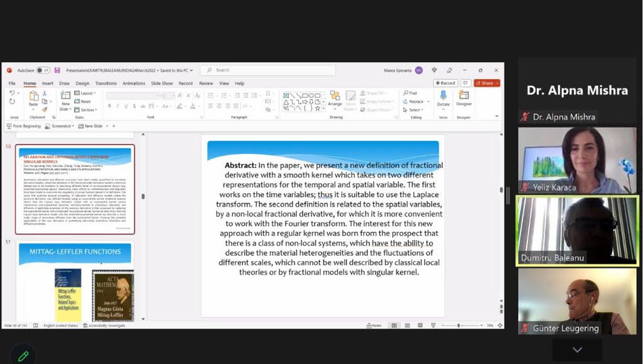Screen dimensions: 643x364
Task: Collapse the ribbon with the chevron
Action: (497, 115)
